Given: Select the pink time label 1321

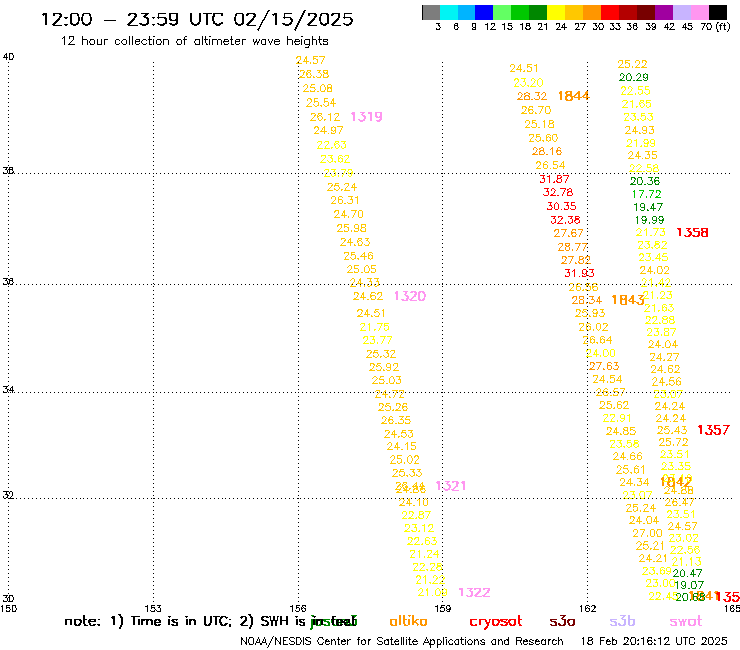Looking at the screenshot, I should coord(451,486).
